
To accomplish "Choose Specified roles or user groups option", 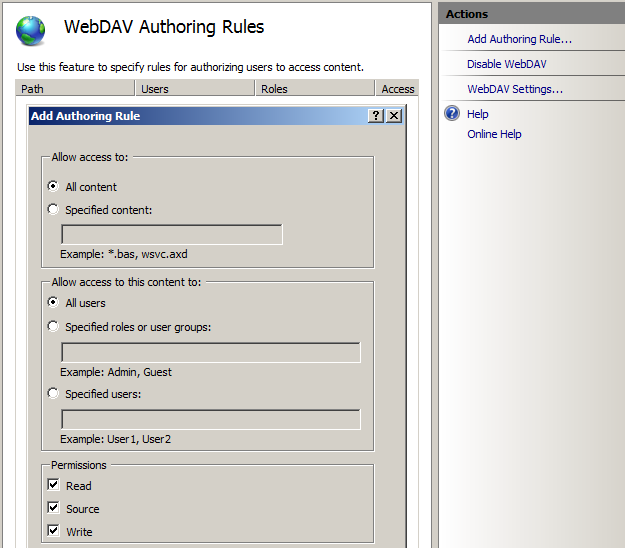I will click(53, 326).
